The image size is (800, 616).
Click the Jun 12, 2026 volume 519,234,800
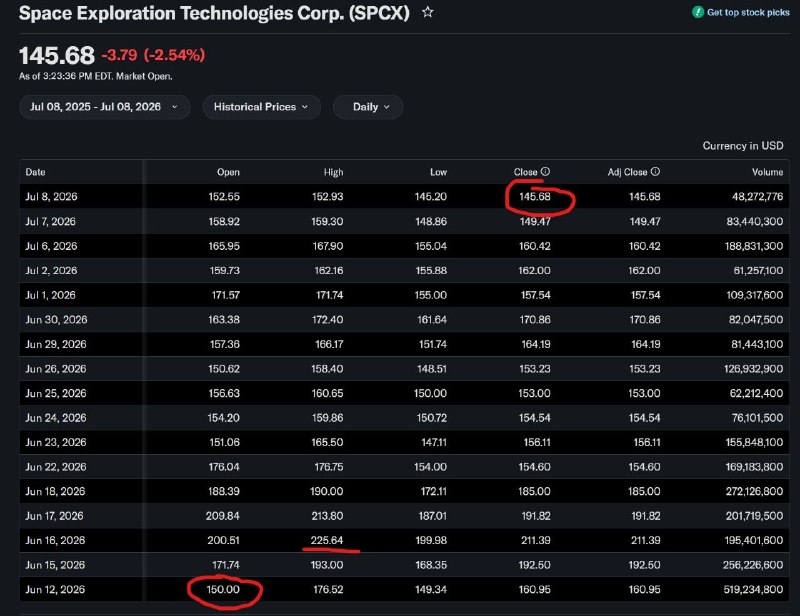pyautogui.click(x=753, y=589)
